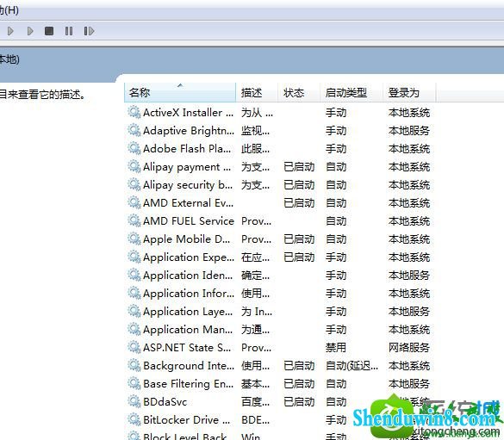Click gear icon beside Alipay payment
The image size is (504, 440).
[x=134, y=167]
